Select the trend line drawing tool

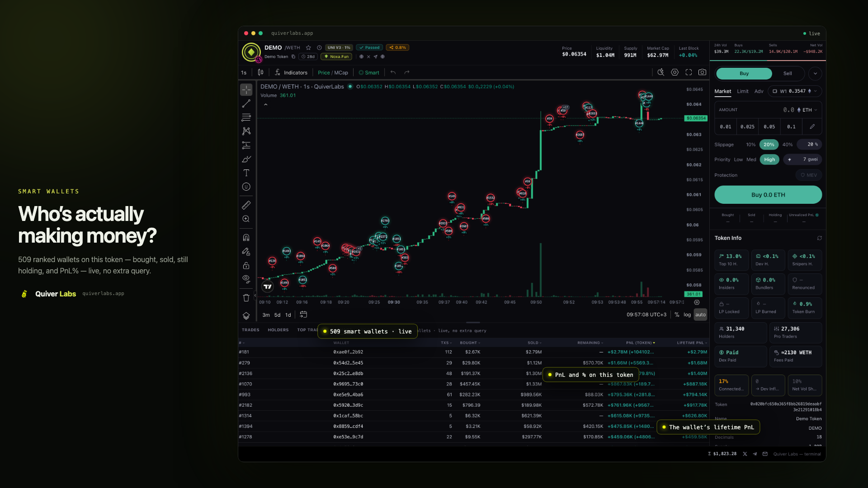coord(246,104)
